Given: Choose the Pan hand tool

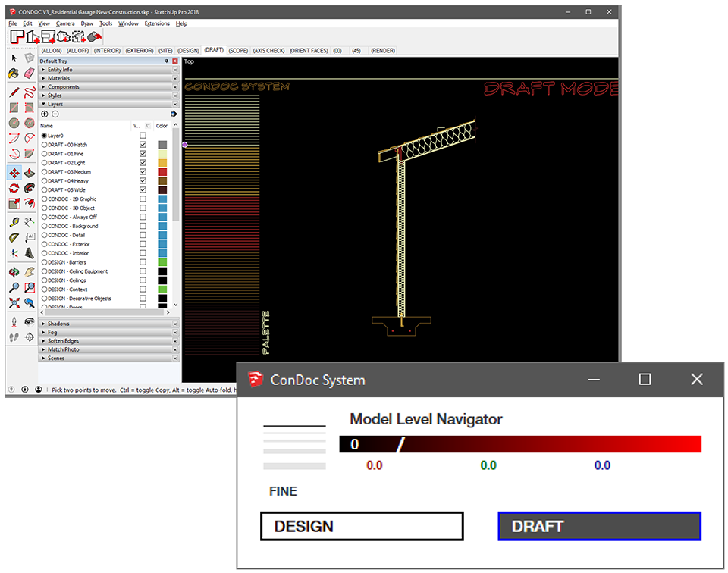Looking at the screenshot, I should [x=30, y=272].
